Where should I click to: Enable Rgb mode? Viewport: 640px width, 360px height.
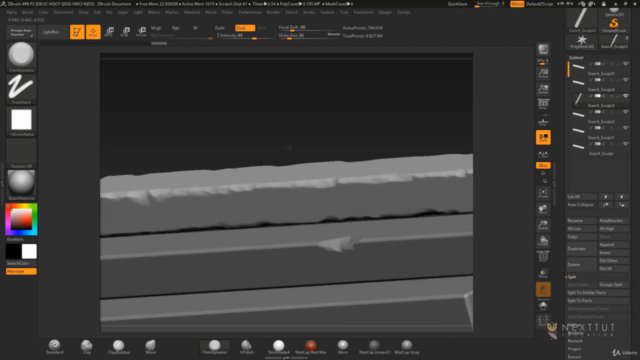[x=176, y=28]
